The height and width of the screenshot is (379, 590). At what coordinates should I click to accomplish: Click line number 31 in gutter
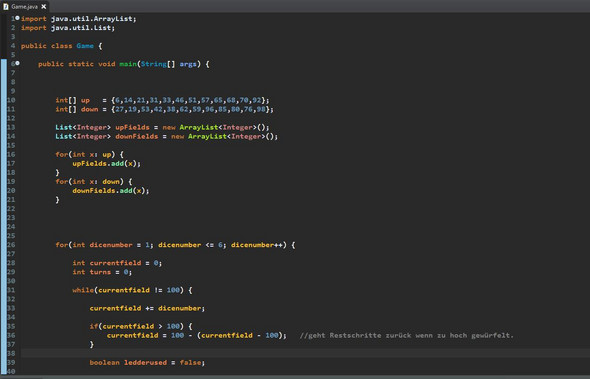tap(11, 290)
